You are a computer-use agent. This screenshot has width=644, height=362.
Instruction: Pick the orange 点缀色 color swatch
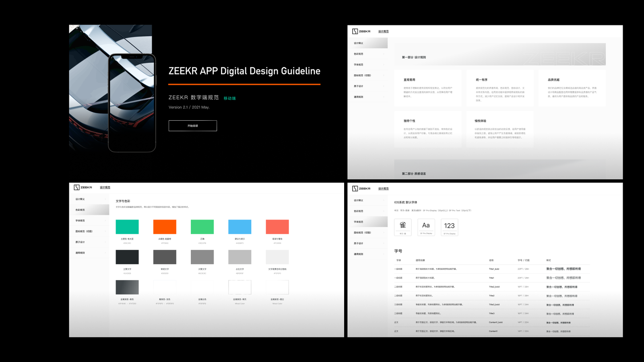(x=165, y=227)
